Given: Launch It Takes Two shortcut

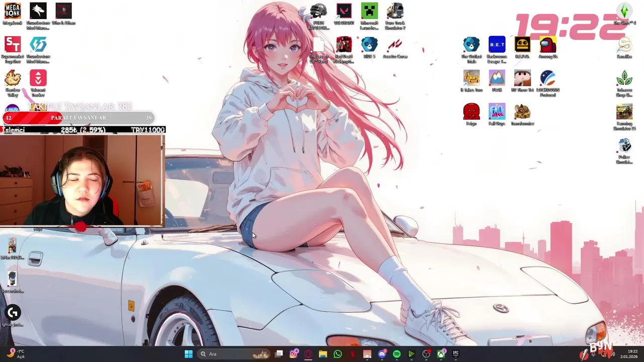Looking at the screenshot, I should (471, 78).
